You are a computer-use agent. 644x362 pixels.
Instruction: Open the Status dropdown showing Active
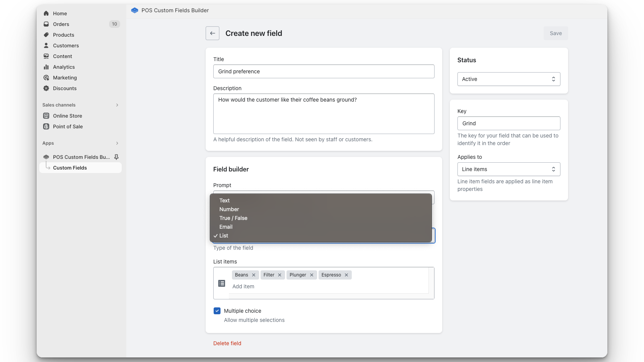click(509, 79)
